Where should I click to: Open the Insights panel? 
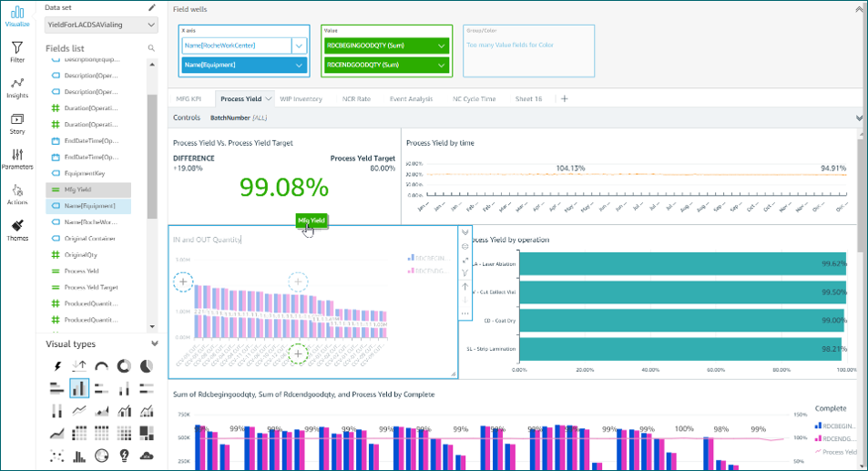(17, 88)
